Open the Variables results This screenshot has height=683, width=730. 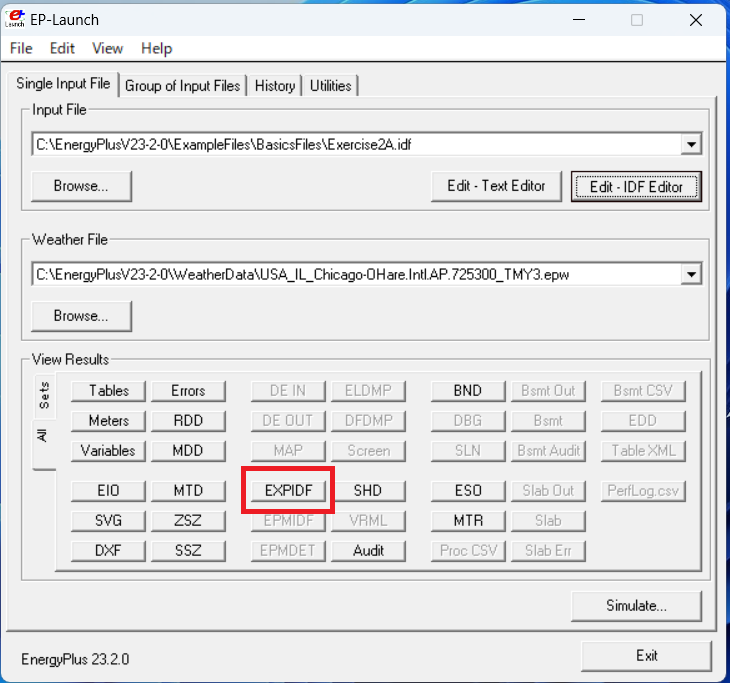[108, 451]
